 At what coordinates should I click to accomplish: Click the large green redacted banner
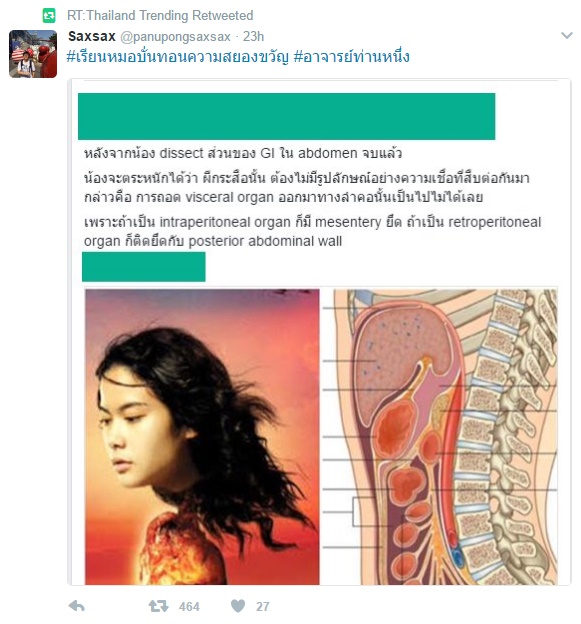click(x=287, y=116)
